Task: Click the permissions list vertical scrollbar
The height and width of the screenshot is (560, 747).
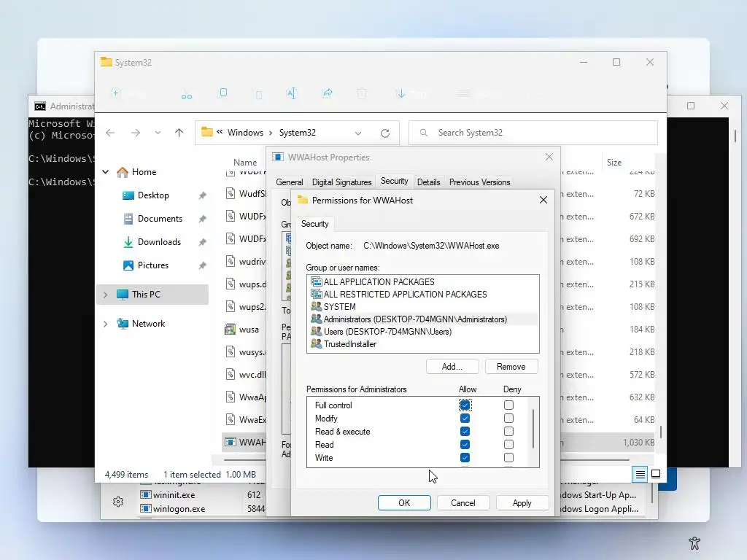Action: tap(533, 429)
